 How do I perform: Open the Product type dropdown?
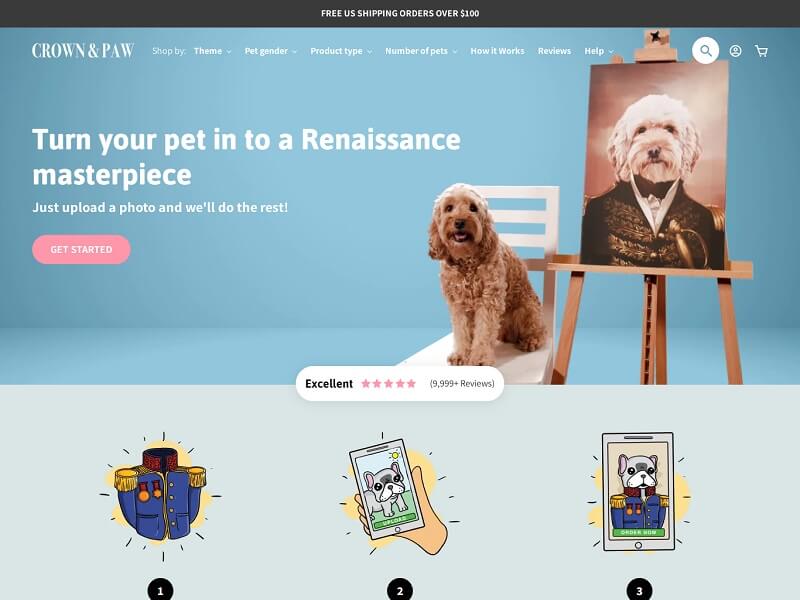pos(341,51)
